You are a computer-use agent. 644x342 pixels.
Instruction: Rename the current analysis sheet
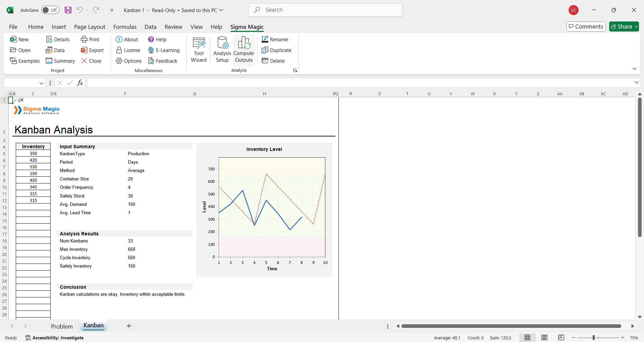[x=275, y=40]
